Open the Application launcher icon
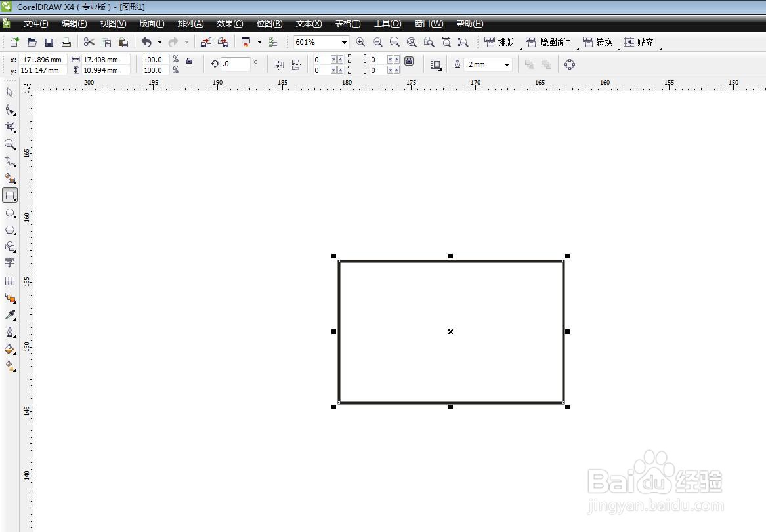 [245, 42]
